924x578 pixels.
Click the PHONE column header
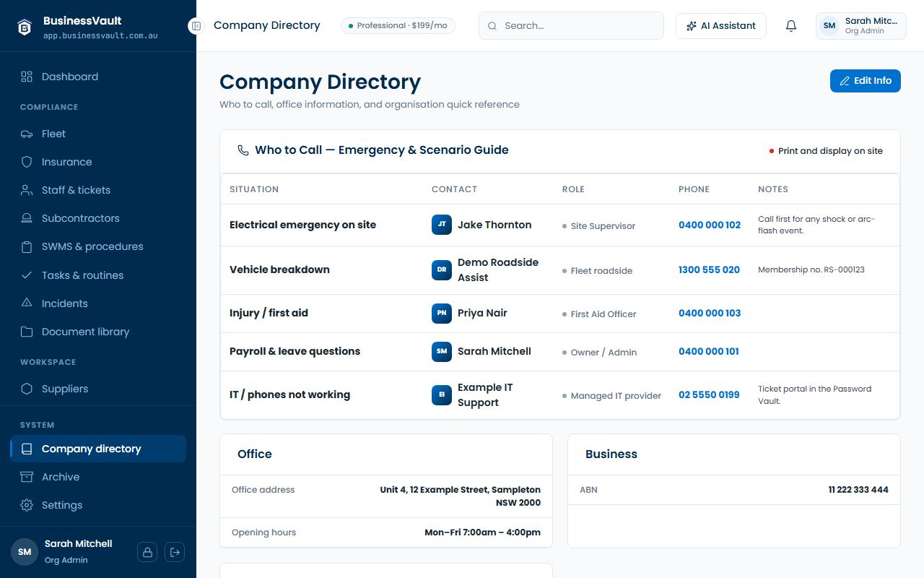click(694, 189)
